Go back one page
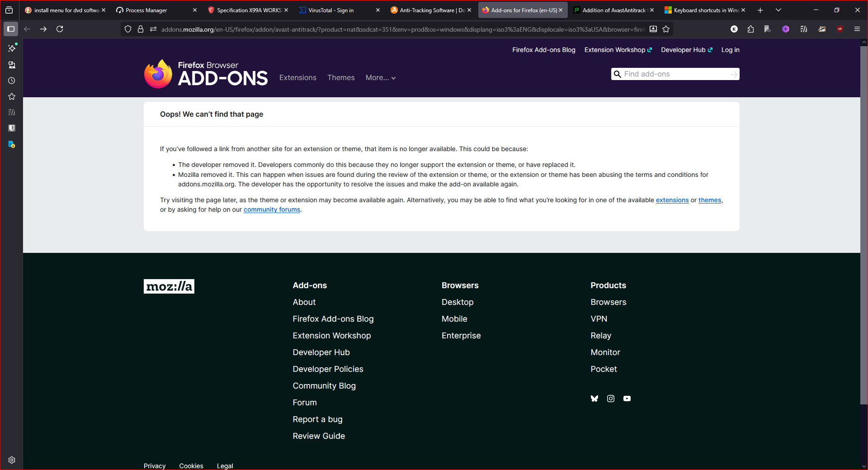The width and height of the screenshot is (868, 470). click(x=27, y=29)
